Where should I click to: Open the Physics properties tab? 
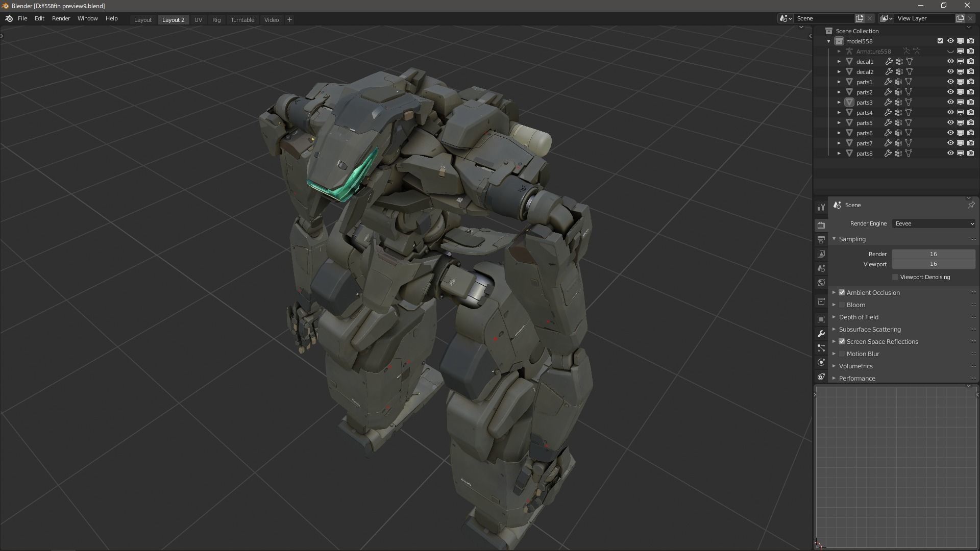(821, 362)
